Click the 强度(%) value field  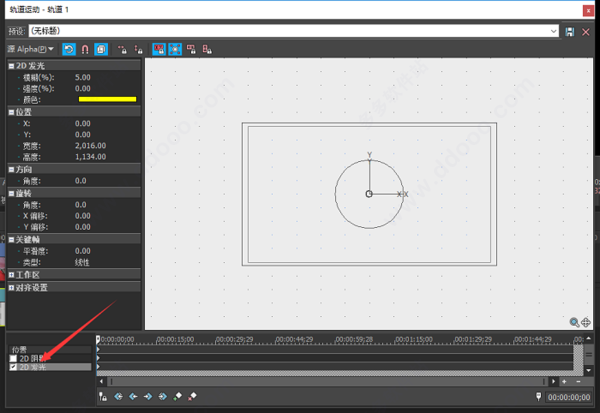point(83,88)
